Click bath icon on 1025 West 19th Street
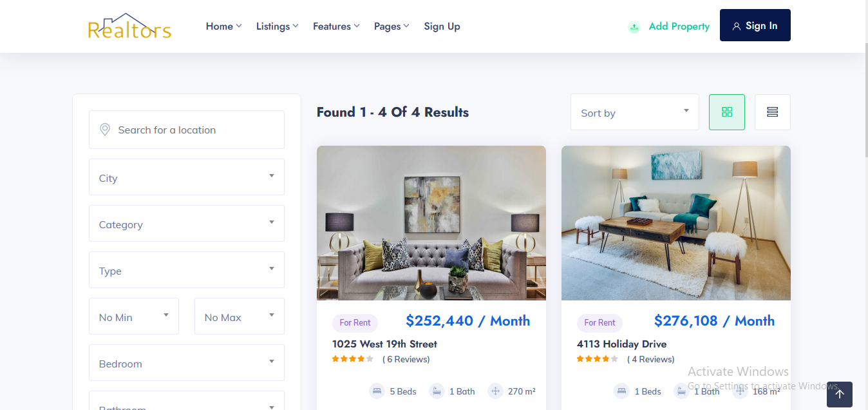The image size is (868, 410). [x=437, y=391]
